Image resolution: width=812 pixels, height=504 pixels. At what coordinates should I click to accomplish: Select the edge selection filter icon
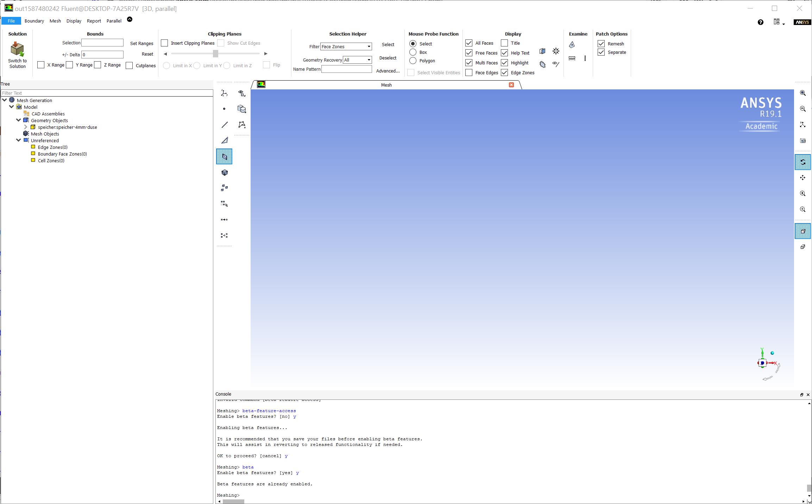(224, 125)
